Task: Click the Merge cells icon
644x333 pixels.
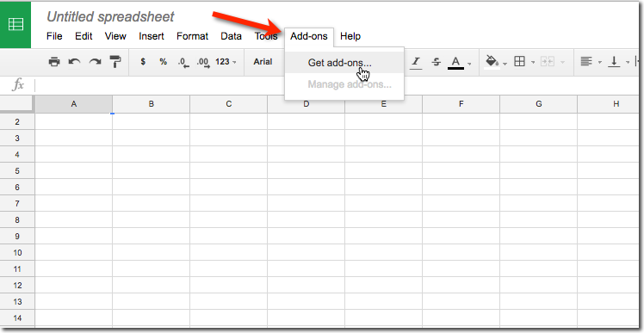Action: [x=547, y=62]
